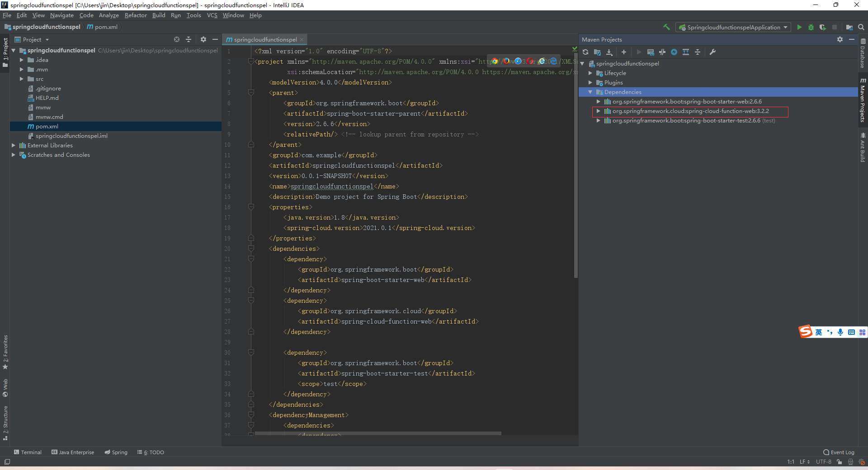
Task: Select HELP.md file
Action: tap(47, 98)
